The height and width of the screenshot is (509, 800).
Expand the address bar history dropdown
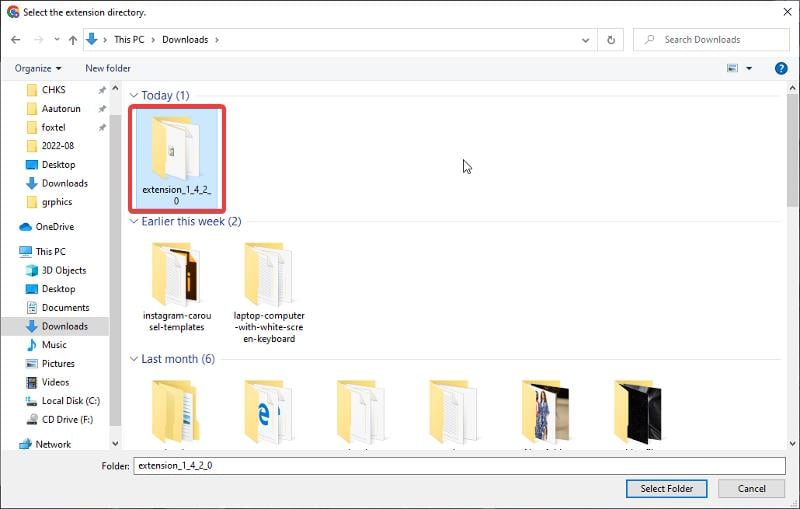click(x=586, y=40)
